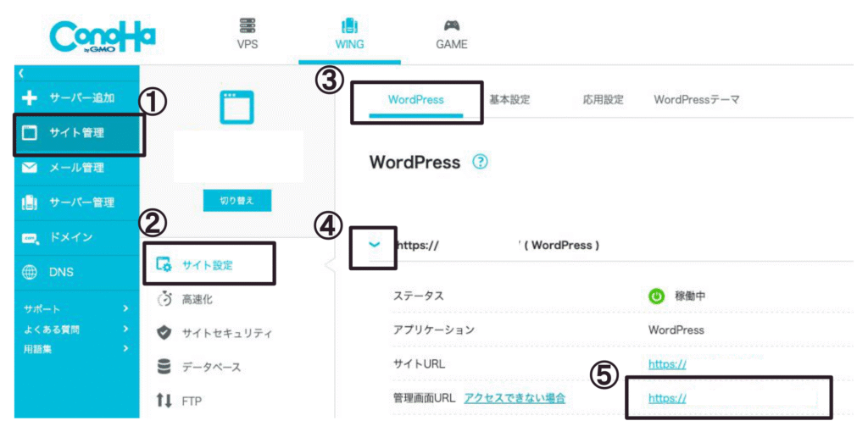Click the WordPress help question mark icon
868x432 pixels.
481,163
